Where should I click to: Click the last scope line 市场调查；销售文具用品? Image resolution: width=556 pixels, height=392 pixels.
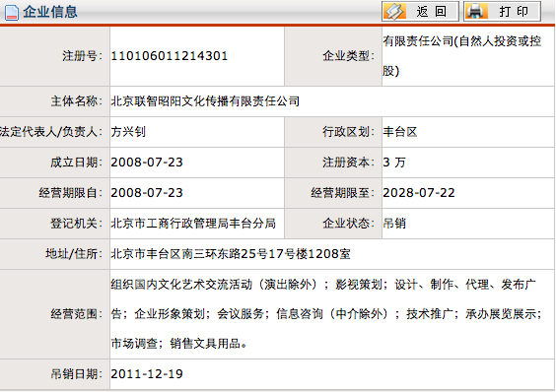point(179,344)
